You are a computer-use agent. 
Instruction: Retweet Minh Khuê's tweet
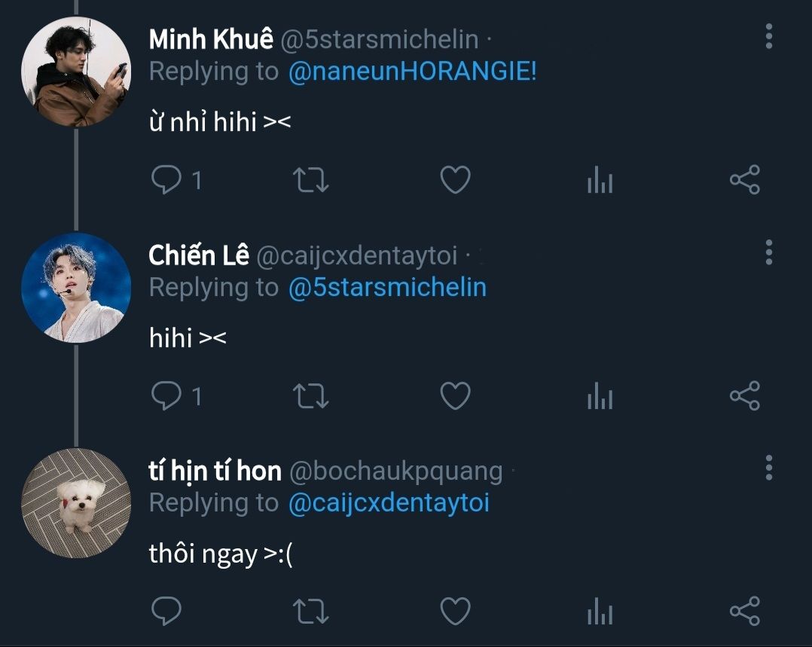[x=310, y=181]
